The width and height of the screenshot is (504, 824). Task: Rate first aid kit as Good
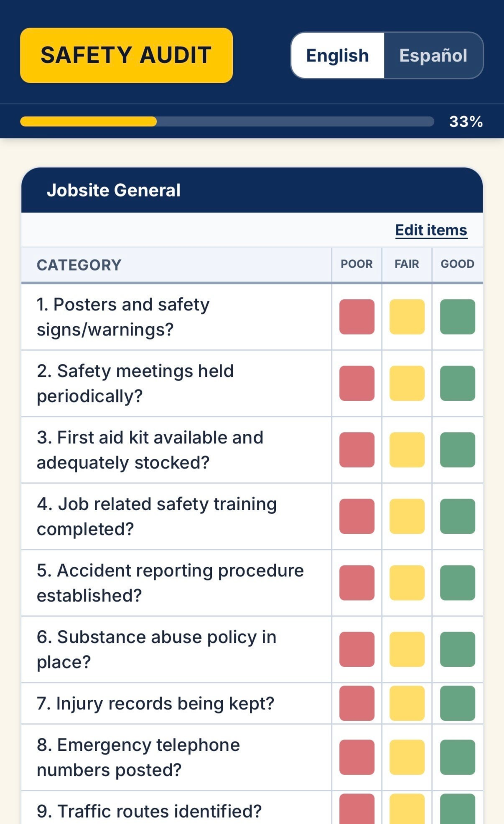[458, 450]
